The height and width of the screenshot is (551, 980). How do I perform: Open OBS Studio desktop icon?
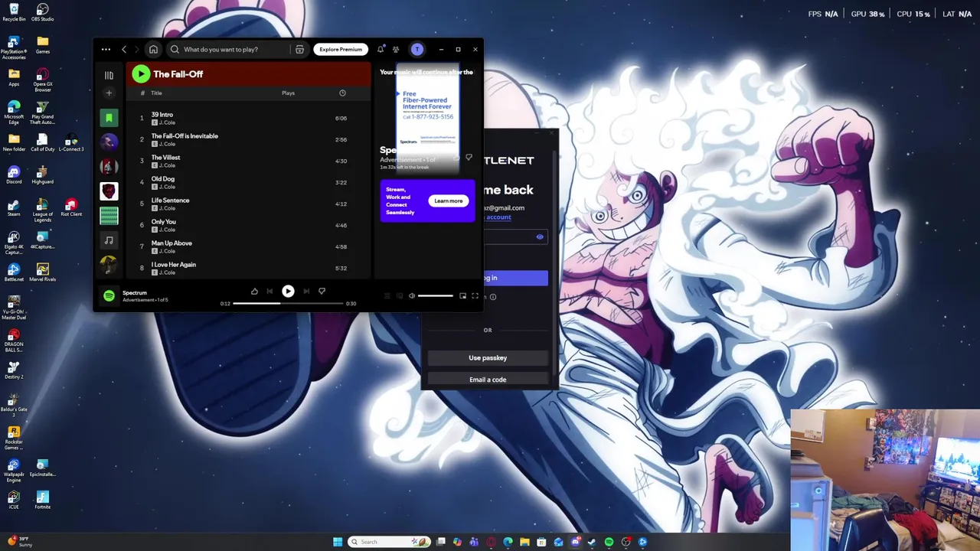pyautogui.click(x=43, y=12)
